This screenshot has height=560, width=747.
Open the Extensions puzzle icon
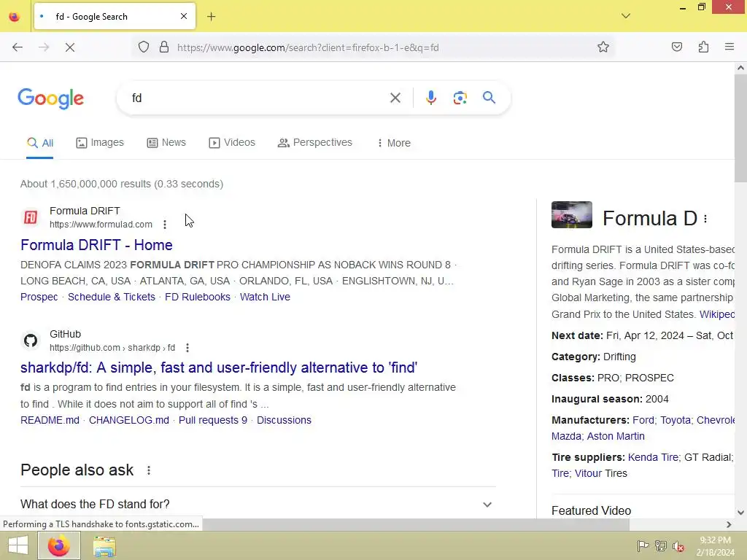click(x=703, y=47)
